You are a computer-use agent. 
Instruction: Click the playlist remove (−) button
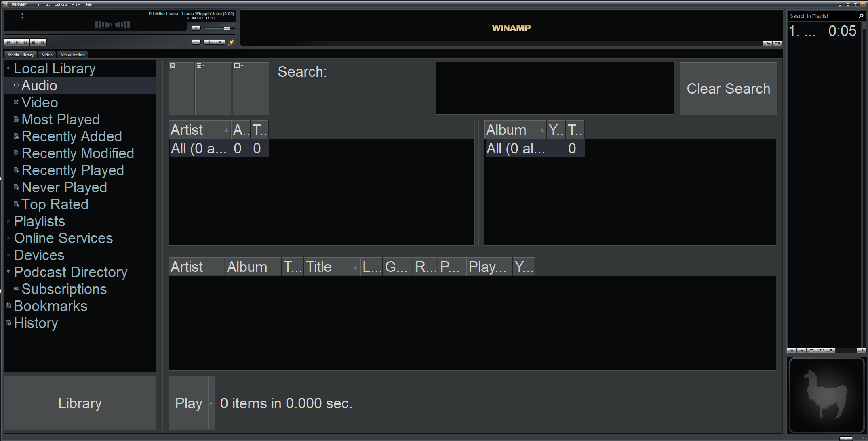click(802, 351)
